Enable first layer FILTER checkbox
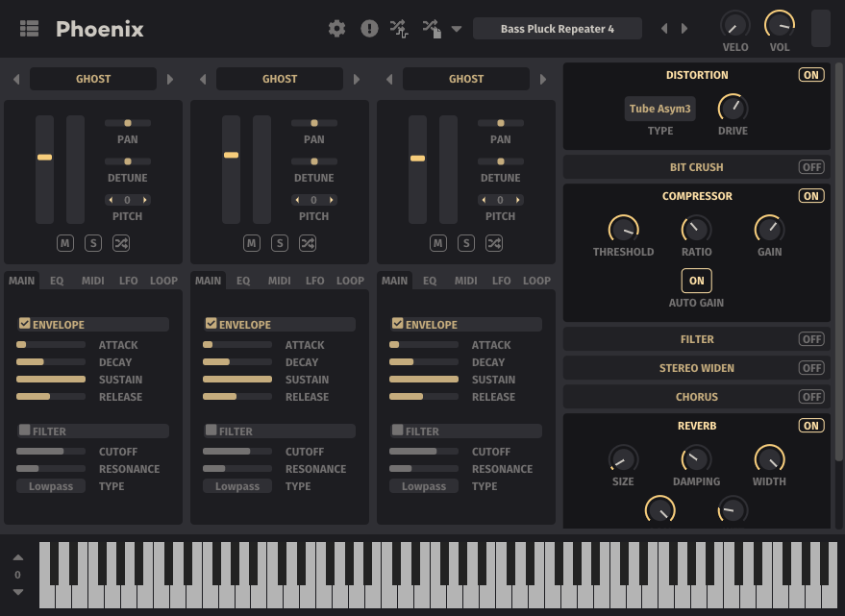Screen dimensions: 845x616 (x=24, y=431)
